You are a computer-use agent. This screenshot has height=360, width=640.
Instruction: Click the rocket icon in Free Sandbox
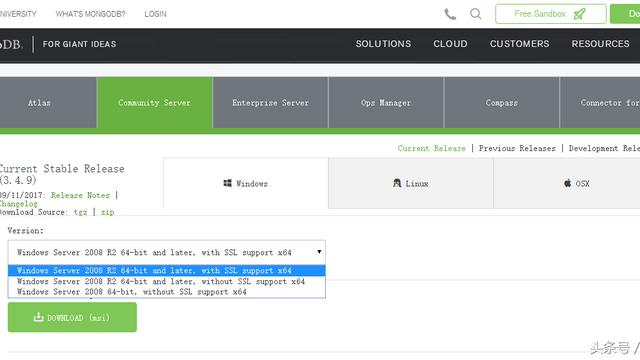pos(579,14)
